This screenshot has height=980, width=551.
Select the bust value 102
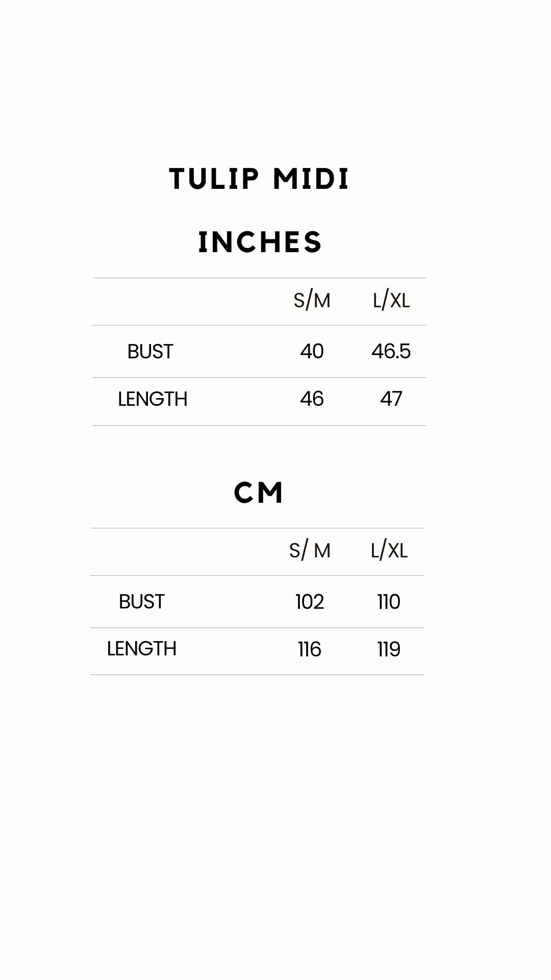pyautogui.click(x=310, y=602)
